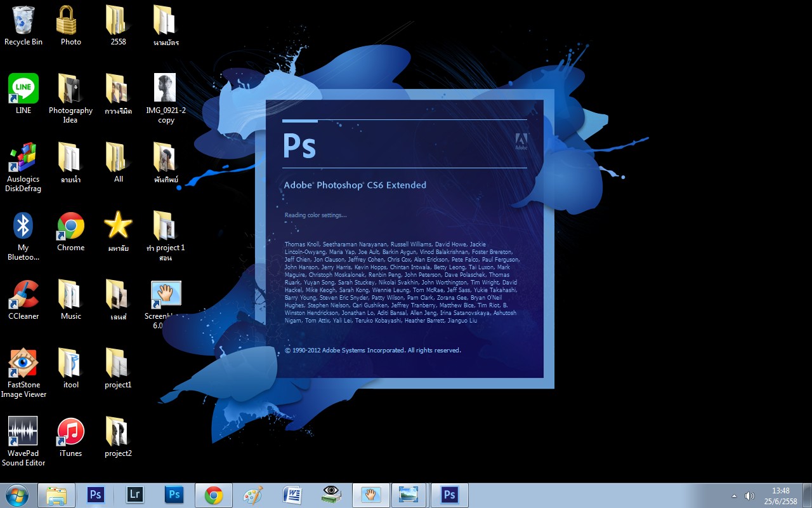Viewport: 812px width, 508px height.
Task: Launch Lightroom from the taskbar
Action: (x=134, y=495)
